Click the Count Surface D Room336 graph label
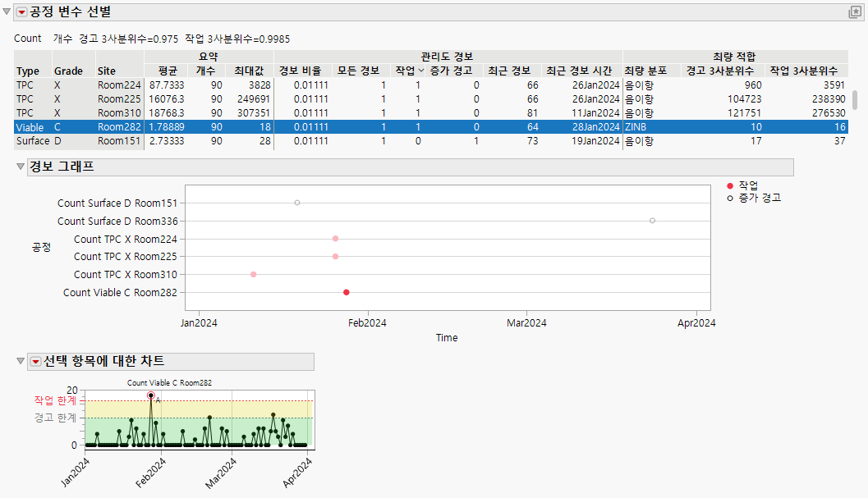This screenshot has width=868, height=498. tap(117, 221)
